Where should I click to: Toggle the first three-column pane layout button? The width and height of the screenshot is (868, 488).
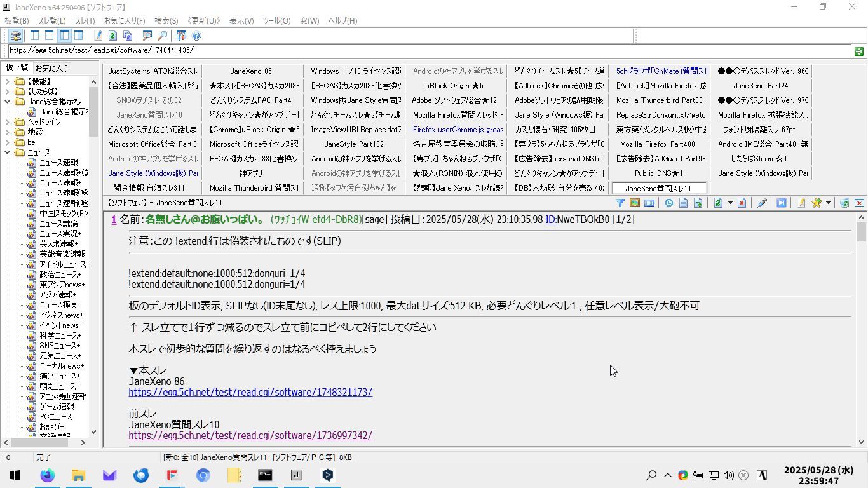click(34, 36)
